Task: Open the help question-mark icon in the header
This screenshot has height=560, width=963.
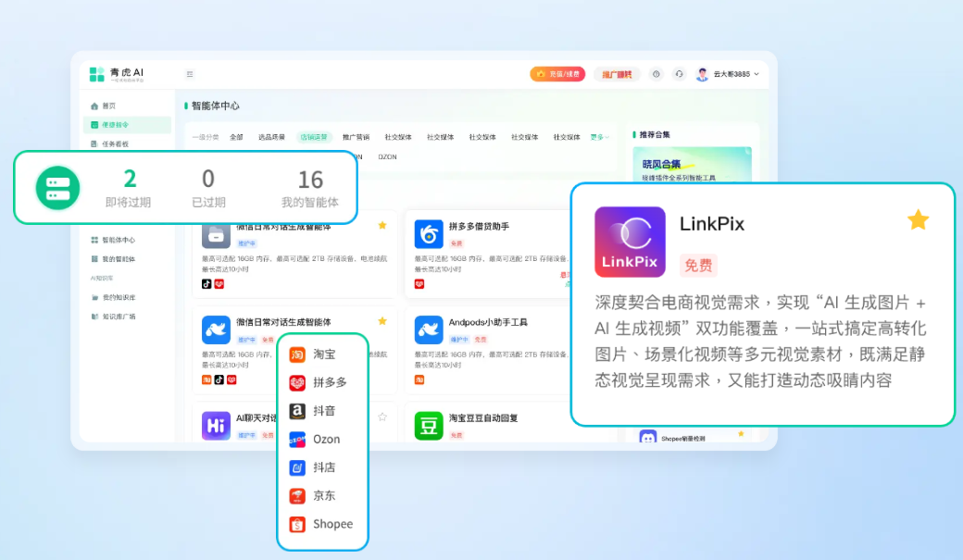Action: (x=657, y=74)
